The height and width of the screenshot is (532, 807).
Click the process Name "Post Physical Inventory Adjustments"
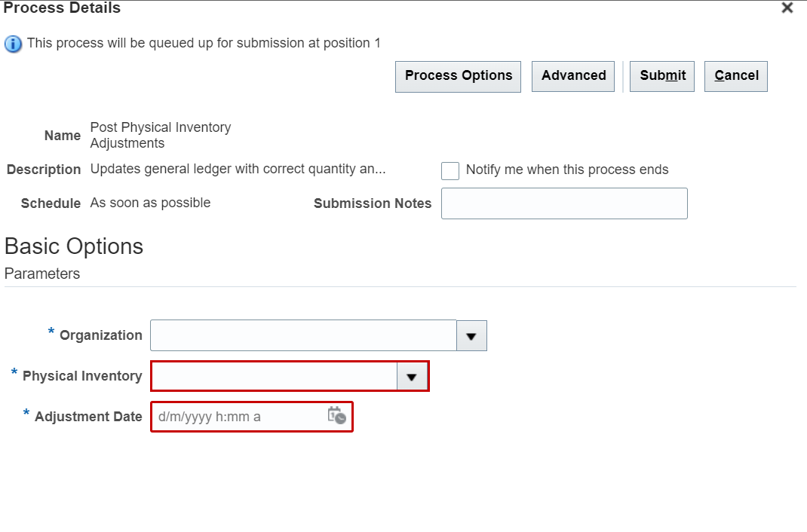click(160, 135)
